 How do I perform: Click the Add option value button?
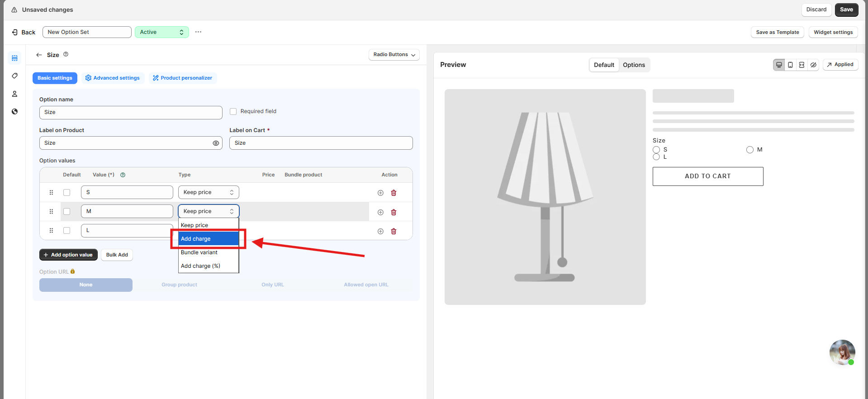click(x=68, y=255)
